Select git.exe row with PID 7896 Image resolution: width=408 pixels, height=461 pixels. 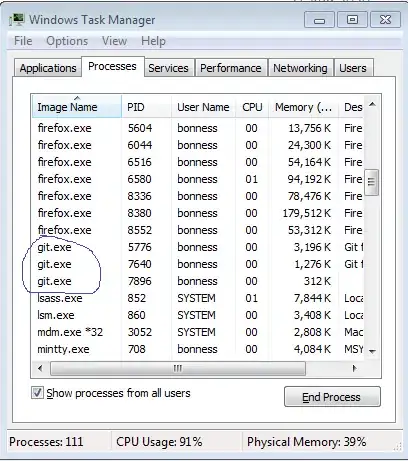point(198,281)
